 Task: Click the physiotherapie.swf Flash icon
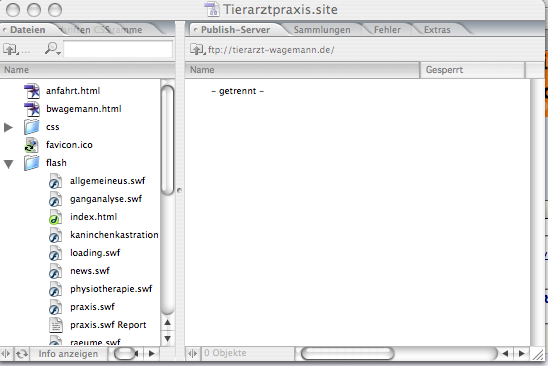(x=55, y=289)
